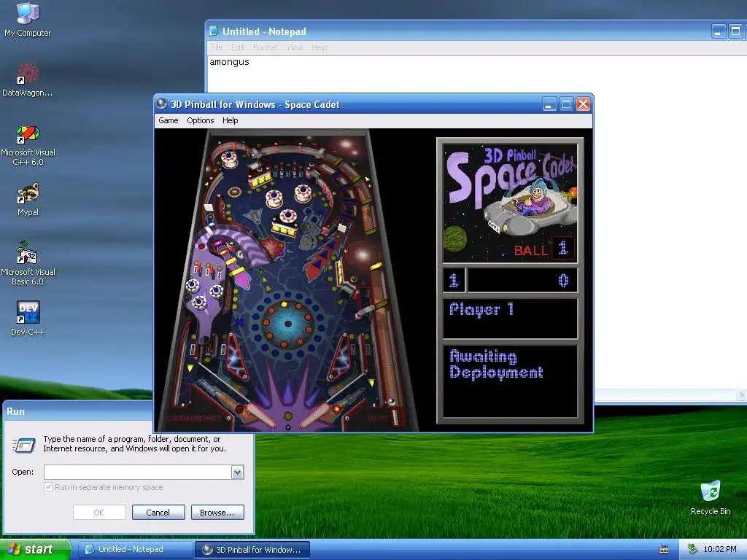This screenshot has height=560, width=747.
Task: Open the Notepad Edit menu
Action: tap(237, 47)
